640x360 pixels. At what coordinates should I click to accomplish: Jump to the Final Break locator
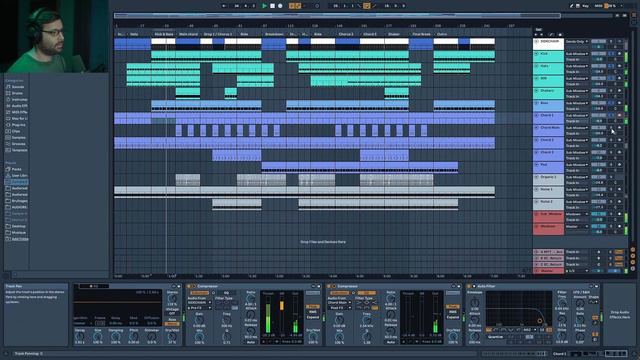421,34
